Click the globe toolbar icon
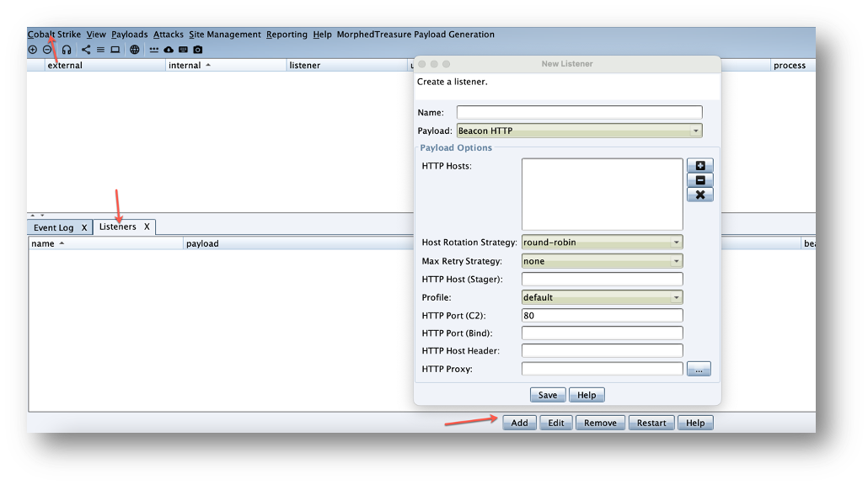This screenshot has height=485, width=868. (135, 50)
